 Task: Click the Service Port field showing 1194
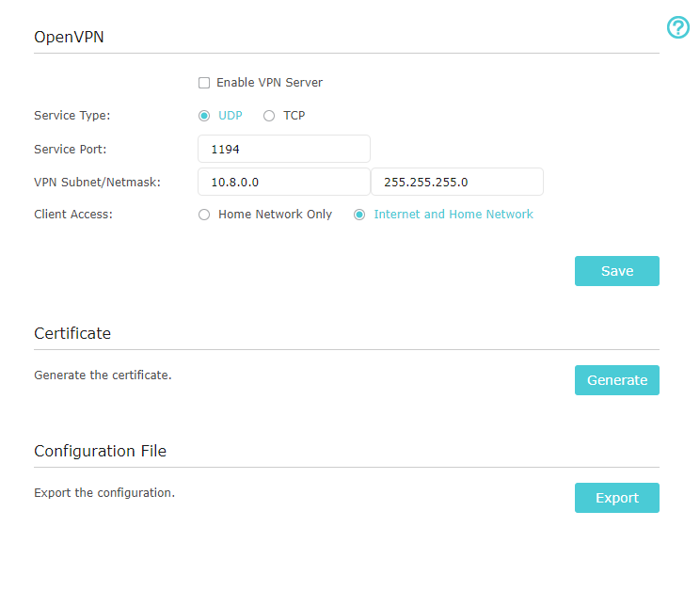coord(283,149)
